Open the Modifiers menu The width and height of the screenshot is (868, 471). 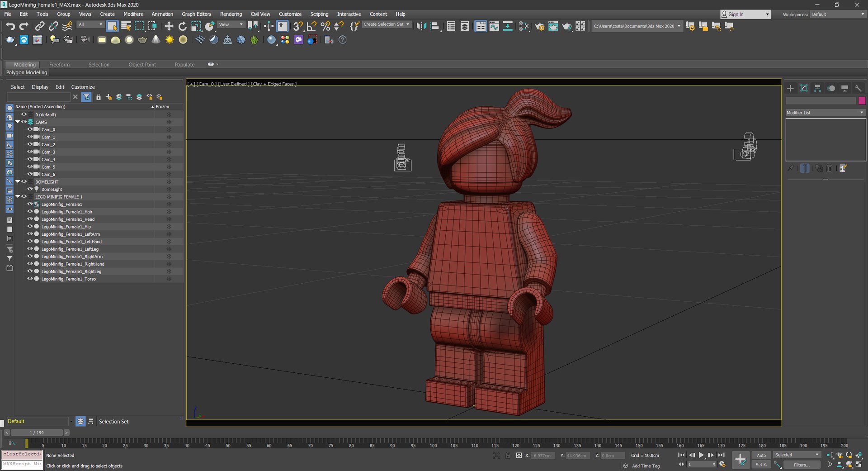click(x=133, y=14)
